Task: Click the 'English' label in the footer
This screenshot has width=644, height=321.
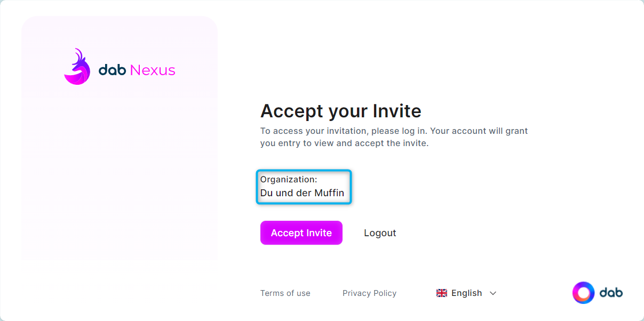Action: click(x=466, y=293)
